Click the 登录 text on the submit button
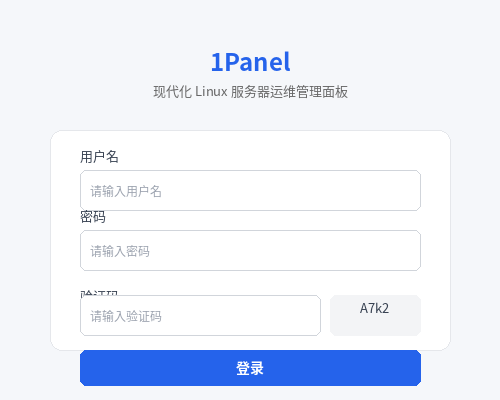This screenshot has width=500, height=400. [250, 368]
